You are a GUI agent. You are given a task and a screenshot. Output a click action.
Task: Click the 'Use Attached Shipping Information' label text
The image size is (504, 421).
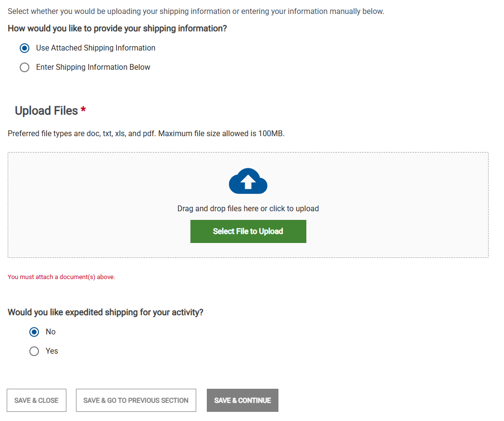(x=95, y=48)
